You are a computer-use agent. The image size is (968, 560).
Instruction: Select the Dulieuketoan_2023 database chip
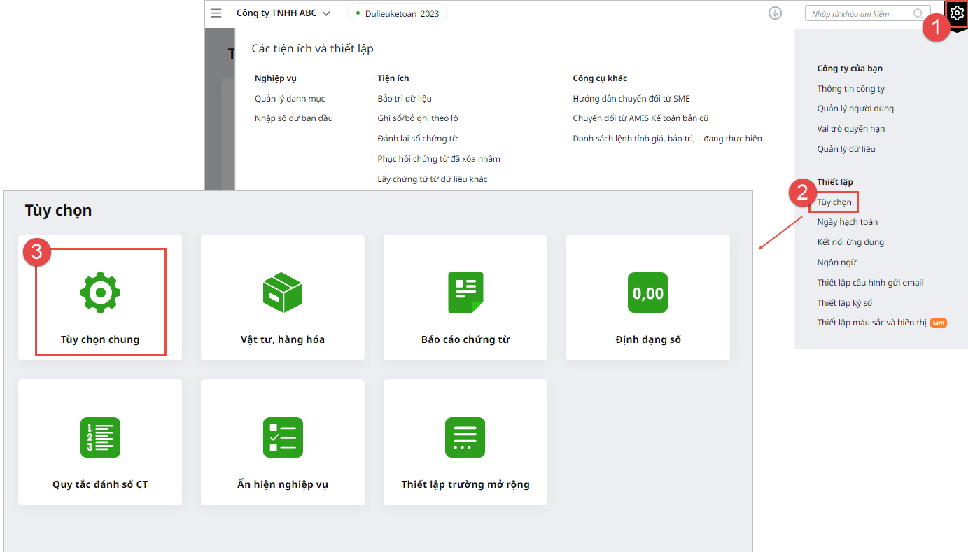397,13
